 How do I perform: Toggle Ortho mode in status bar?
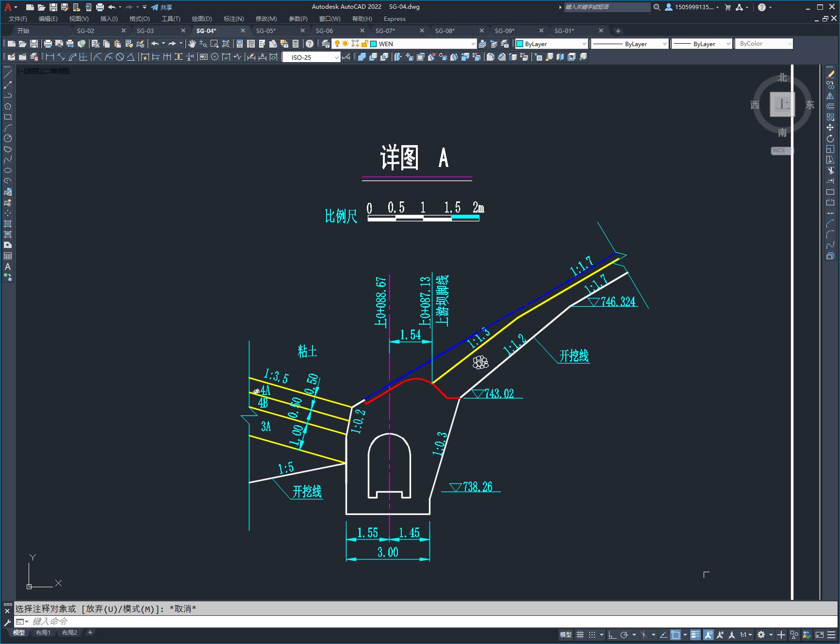(612, 635)
